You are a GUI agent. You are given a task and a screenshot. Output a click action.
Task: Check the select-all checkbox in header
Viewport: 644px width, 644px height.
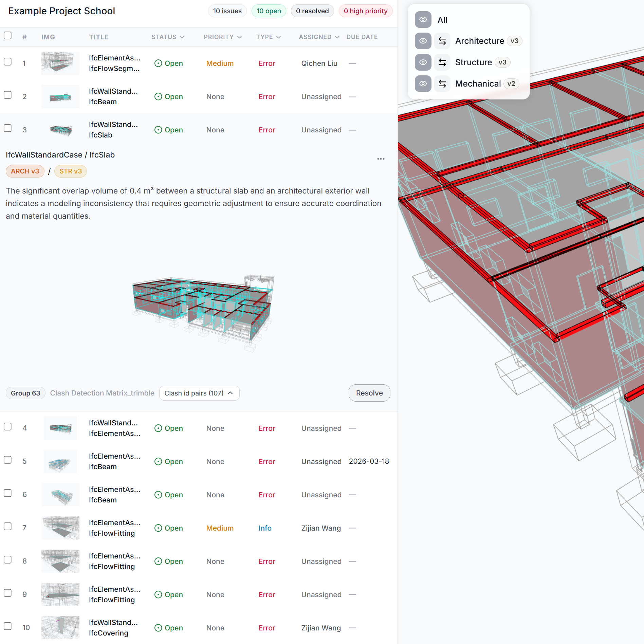pos(7,36)
